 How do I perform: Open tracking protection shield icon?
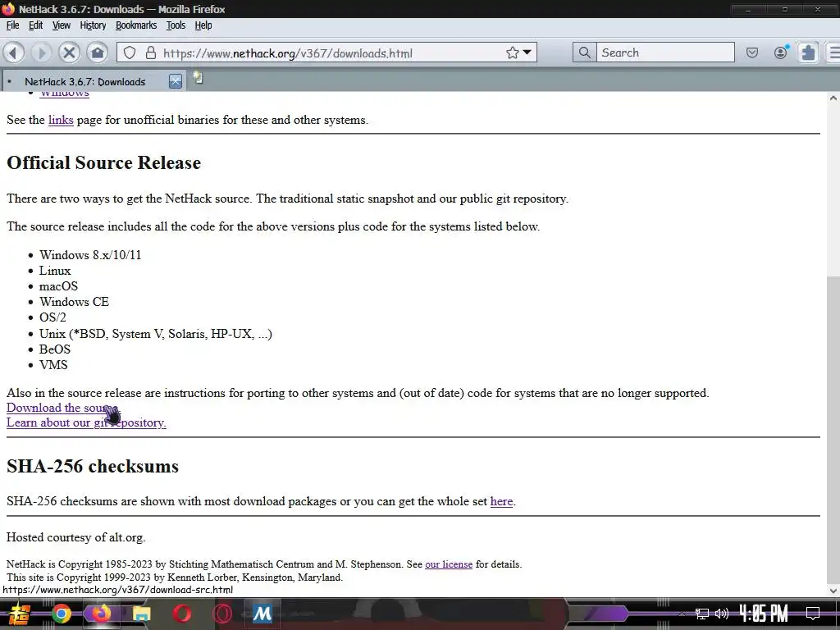(x=130, y=52)
